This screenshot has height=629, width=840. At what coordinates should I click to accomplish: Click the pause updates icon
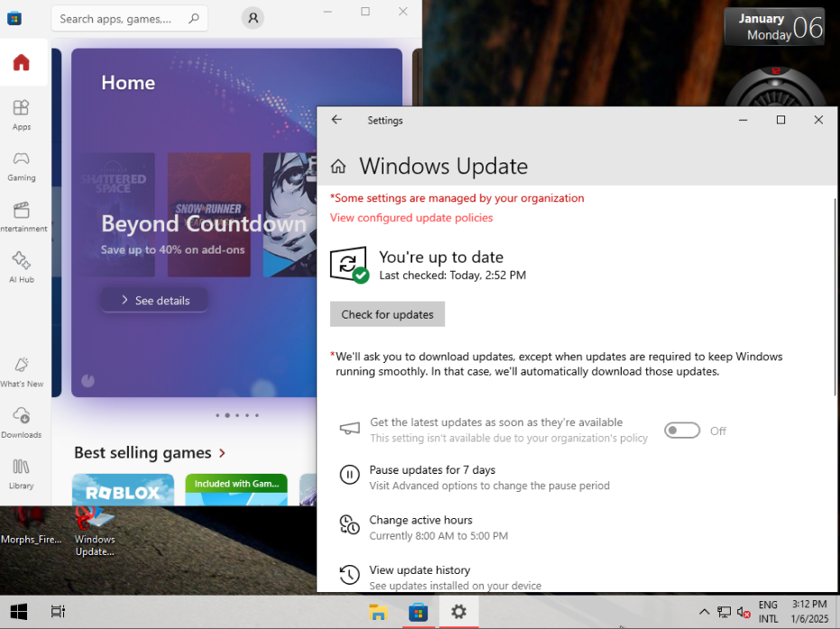349,475
